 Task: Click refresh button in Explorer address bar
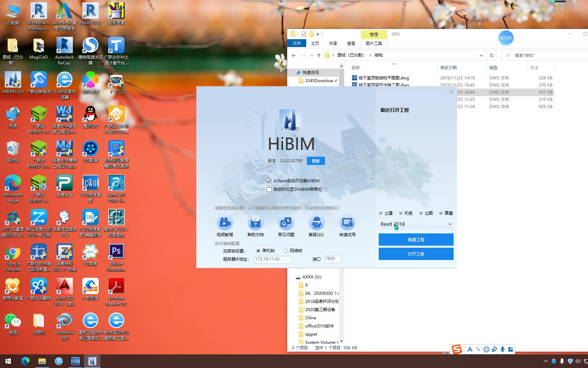(x=491, y=55)
